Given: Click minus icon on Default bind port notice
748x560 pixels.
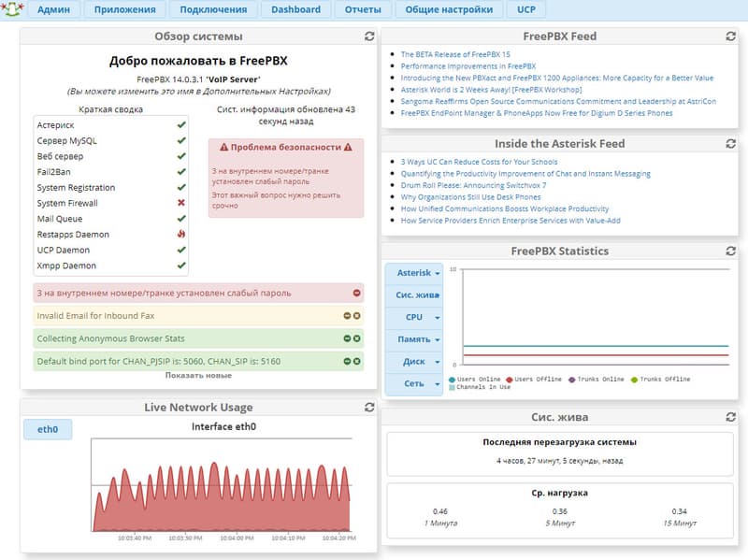Looking at the screenshot, I should point(347,361).
